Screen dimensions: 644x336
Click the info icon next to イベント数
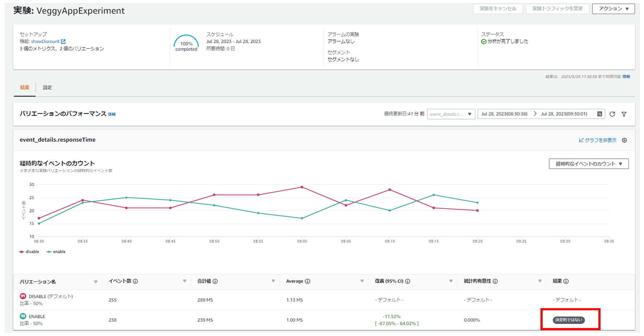[x=135, y=281]
